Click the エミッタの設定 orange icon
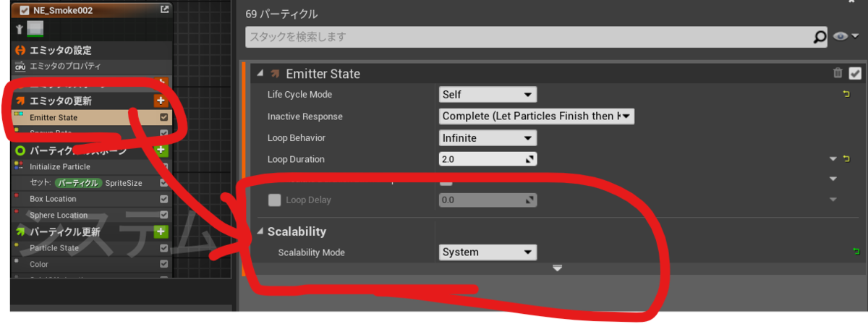 click(20, 51)
